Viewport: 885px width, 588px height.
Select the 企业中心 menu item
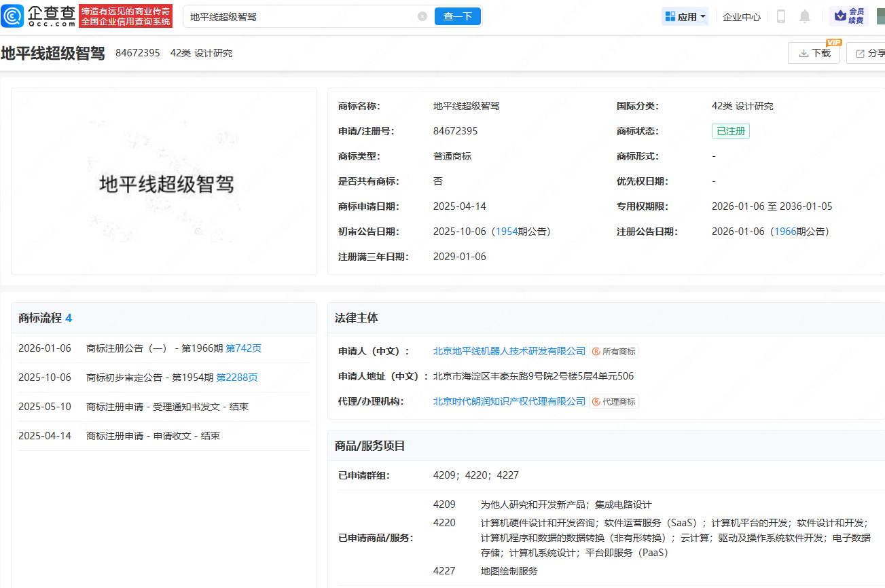pos(741,16)
